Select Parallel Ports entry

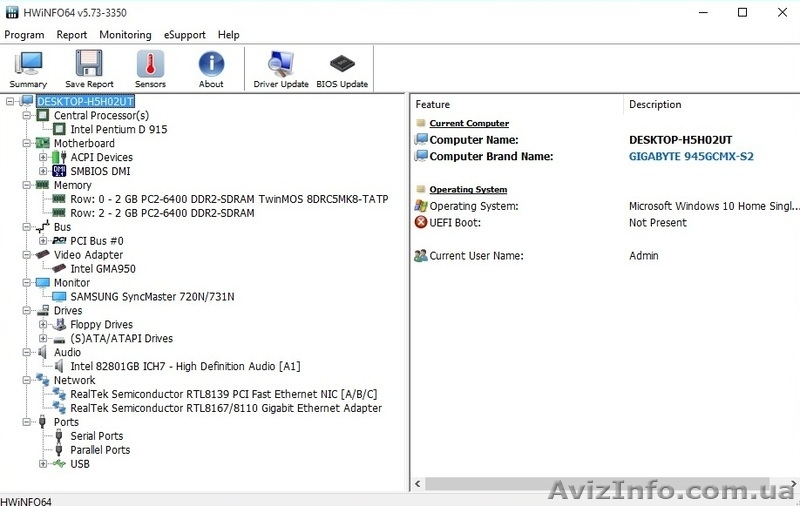coord(100,450)
